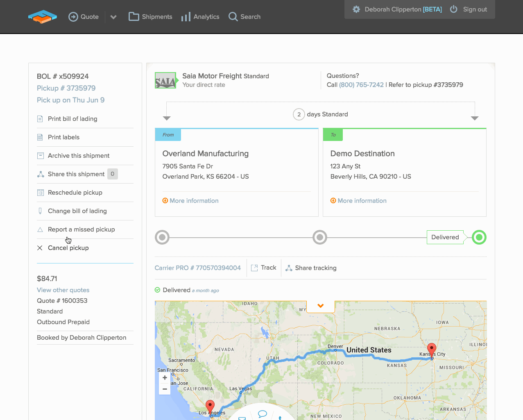Screen dimensions: 523x420
Task: Click the Change bill of lading icon
Action: [40, 211]
